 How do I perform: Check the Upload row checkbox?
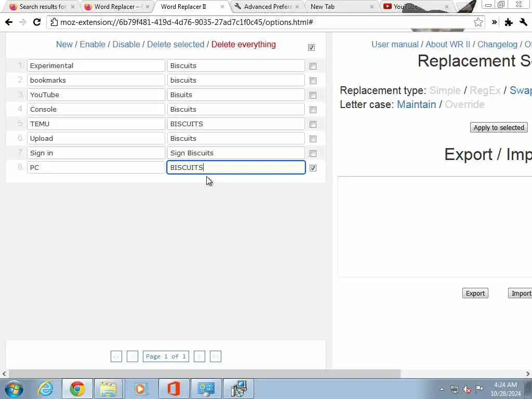pyautogui.click(x=313, y=139)
